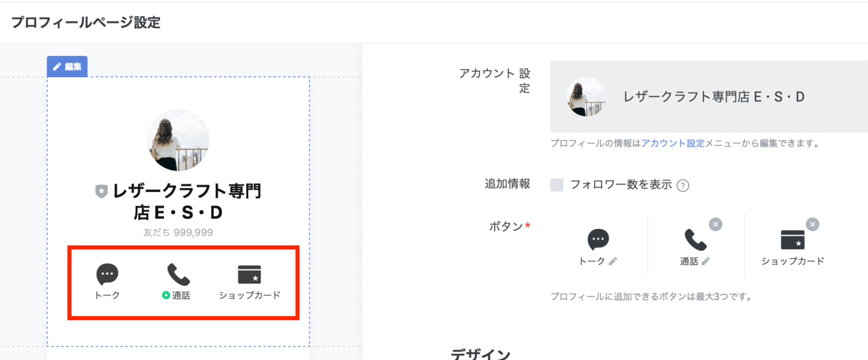Image resolution: width=868 pixels, height=360 pixels.
Task: Tap the 通話 phone icon in preview
Action: click(178, 274)
